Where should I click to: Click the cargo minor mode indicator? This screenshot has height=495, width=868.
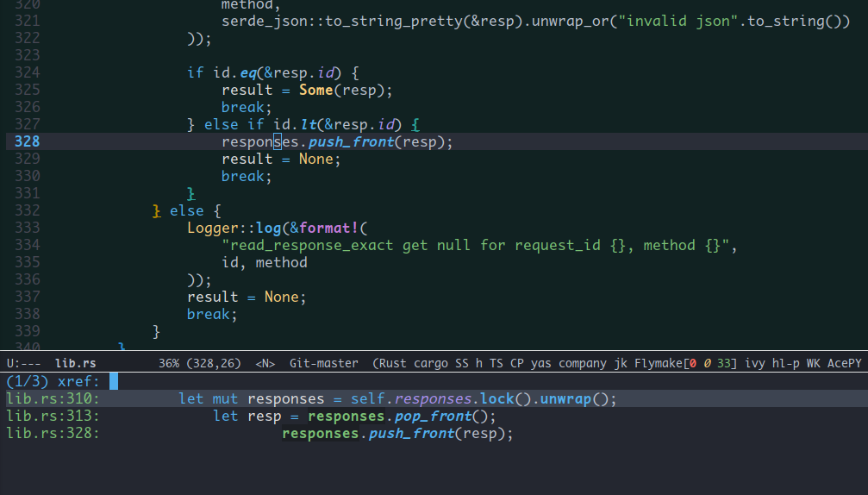(x=431, y=363)
